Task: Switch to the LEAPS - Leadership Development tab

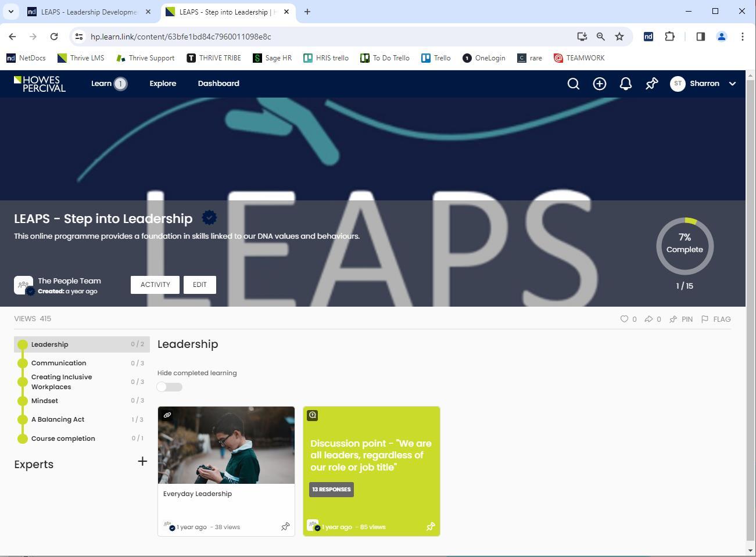Action: click(x=89, y=12)
